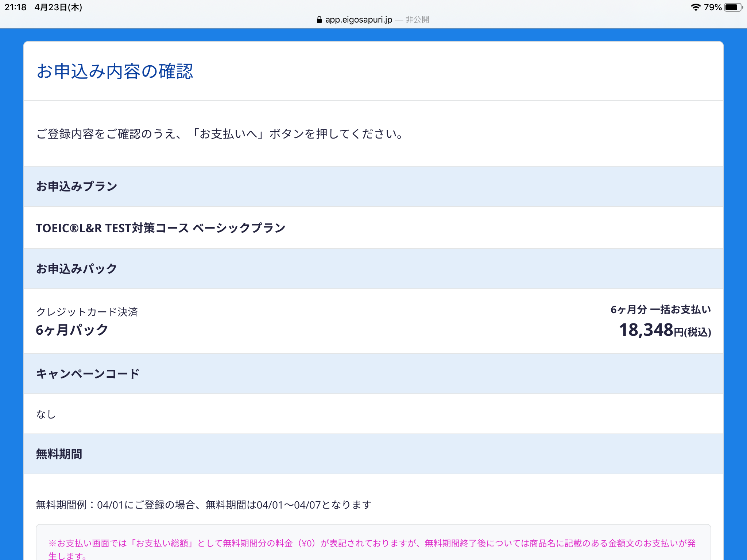Tap the app.eigosapuri.jp address text
Viewport: 747px width, 560px height.
point(359,20)
